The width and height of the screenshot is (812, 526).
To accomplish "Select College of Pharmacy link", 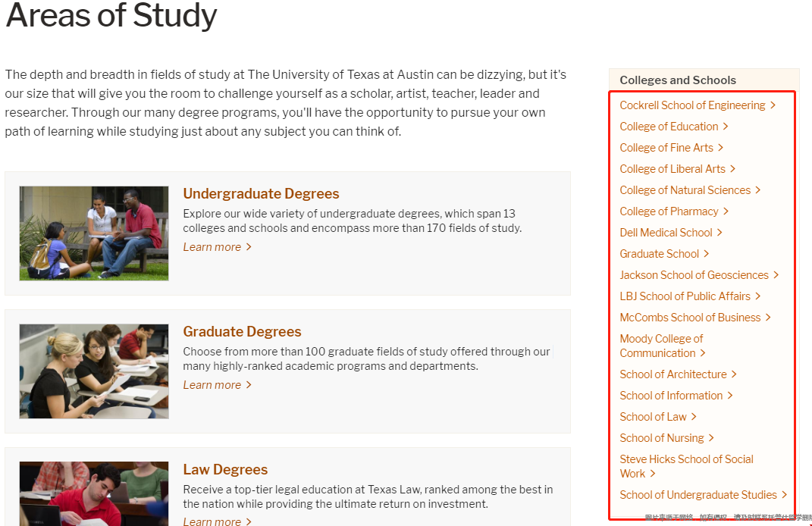I will coord(674,211).
